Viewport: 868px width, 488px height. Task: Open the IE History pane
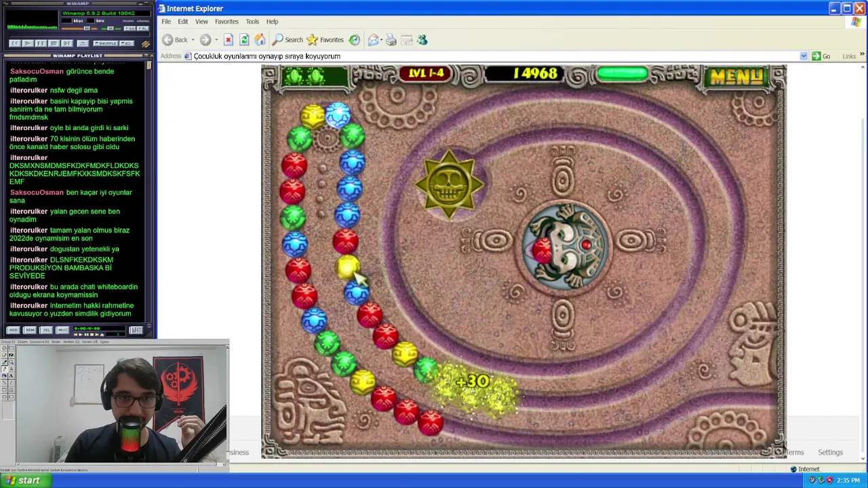(x=355, y=40)
